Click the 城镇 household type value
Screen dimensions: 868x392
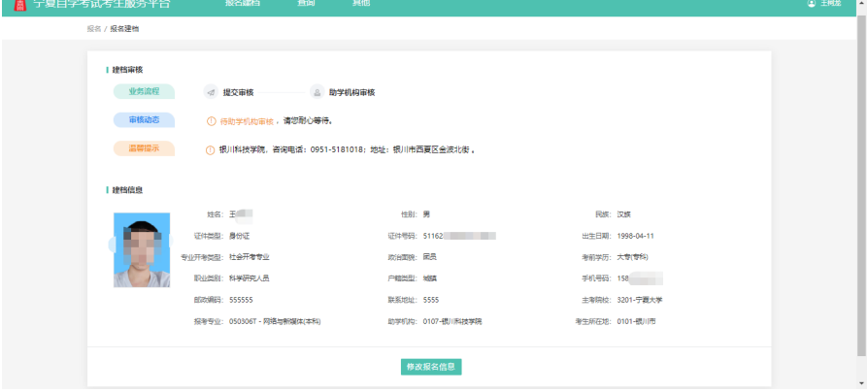coord(429,278)
